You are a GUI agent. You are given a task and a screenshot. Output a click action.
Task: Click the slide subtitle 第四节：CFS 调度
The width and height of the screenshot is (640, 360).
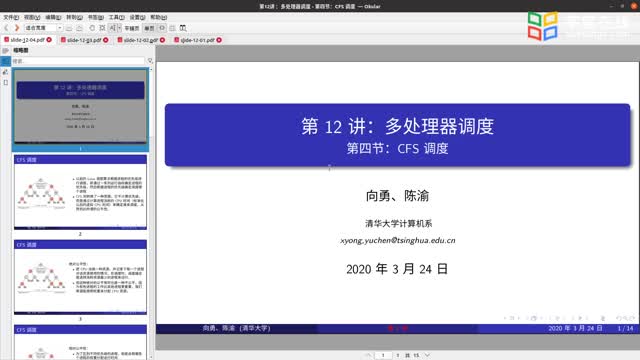point(398,149)
